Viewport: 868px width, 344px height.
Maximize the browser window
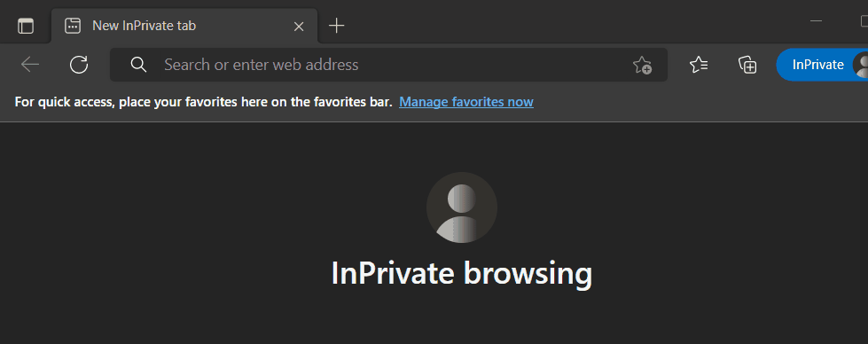(x=864, y=21)
